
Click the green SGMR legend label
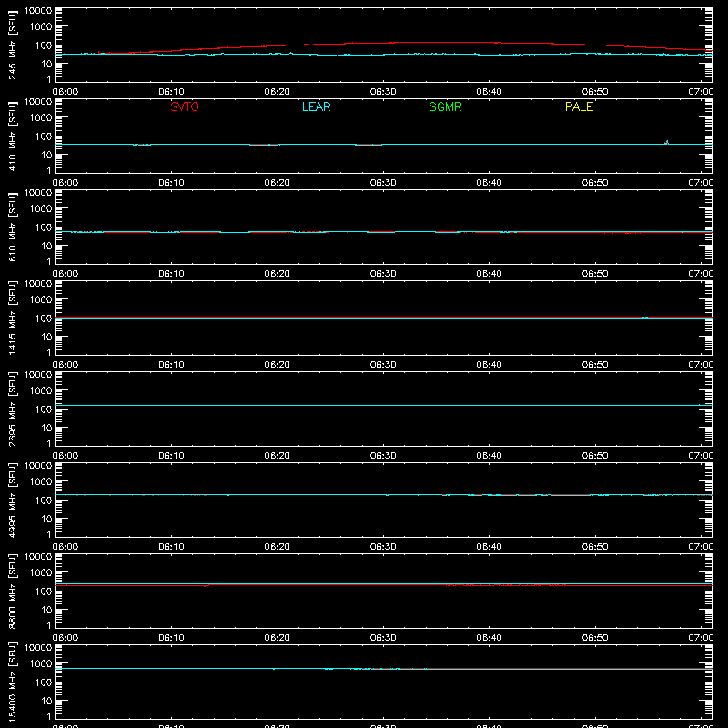pyautogui.click(x=445, y=106)
